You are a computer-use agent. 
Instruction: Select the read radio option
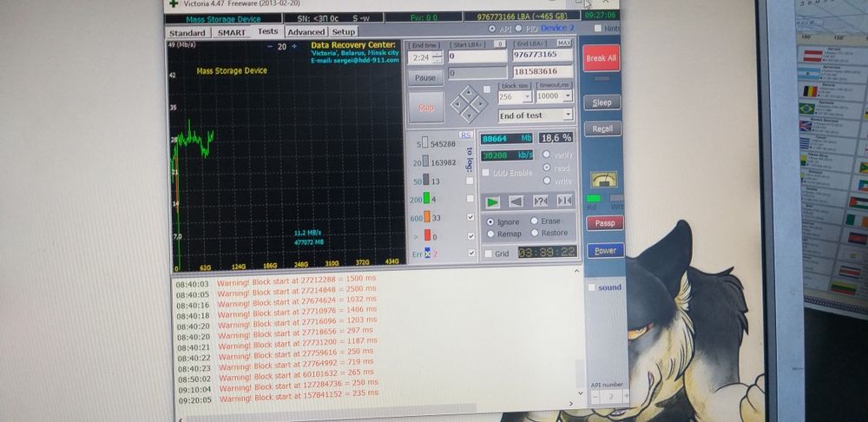(547, 168)
